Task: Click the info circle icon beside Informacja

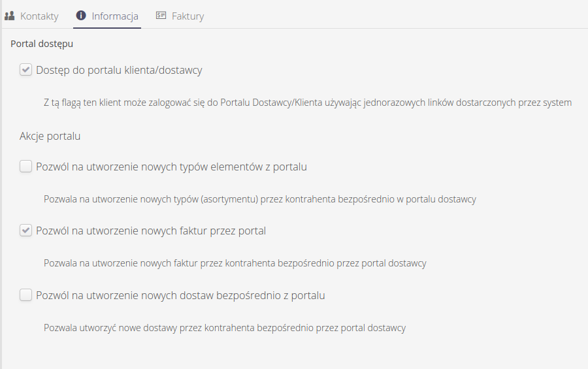Action: [81, 16]
